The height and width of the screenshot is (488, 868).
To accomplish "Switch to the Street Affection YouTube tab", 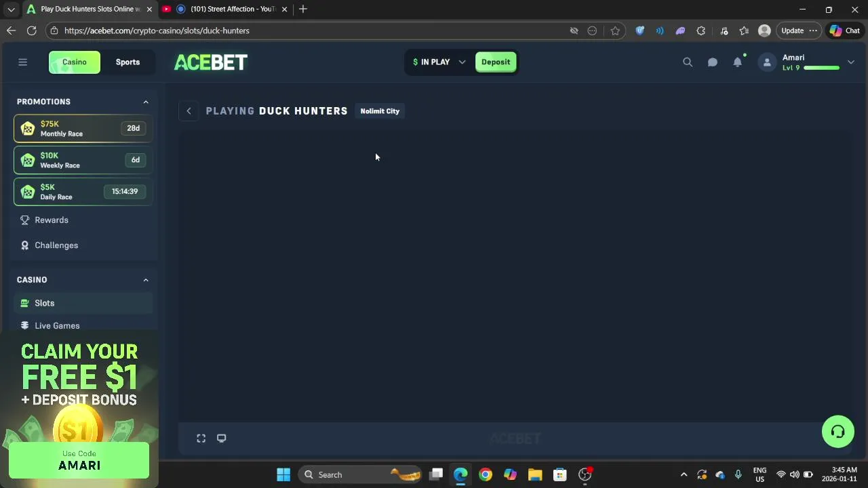I will coord(225,9).
